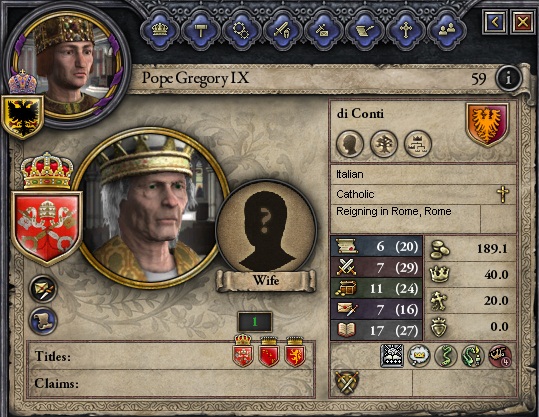The height and width of the screenshot is (417, 539).
Task: Open the religion cross tab icon
Action: [406, 30]
